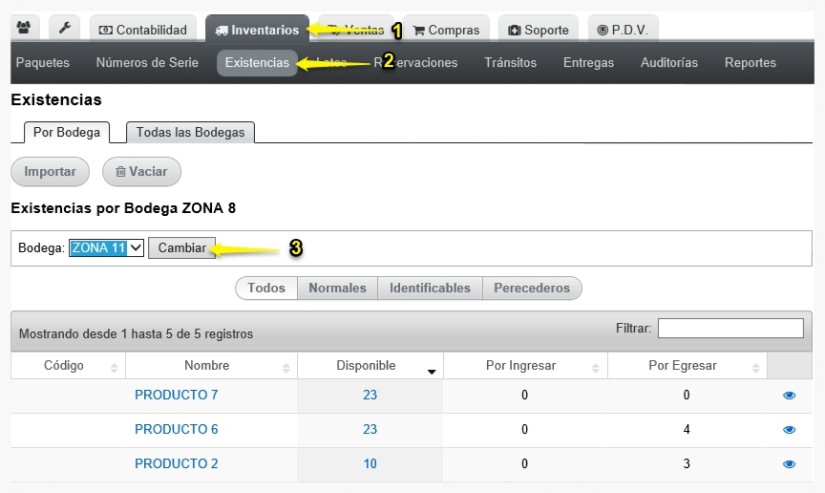Select Por Egresar value 3 for PRODUCTO 2
Viewport: 825px width, 493px height.
point(687,464)
